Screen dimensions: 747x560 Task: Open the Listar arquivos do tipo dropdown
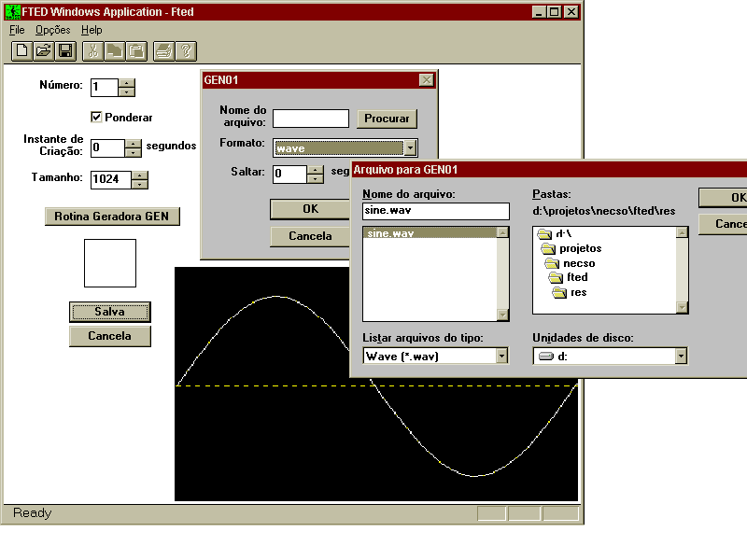tap(501, 356)
